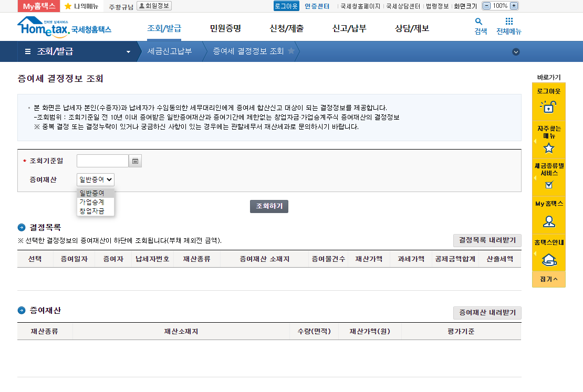This screenshot has height=392, width=583.
Task: Open 세금종류별 서비스 checkbox icon
Action: (x=549, y=185)
